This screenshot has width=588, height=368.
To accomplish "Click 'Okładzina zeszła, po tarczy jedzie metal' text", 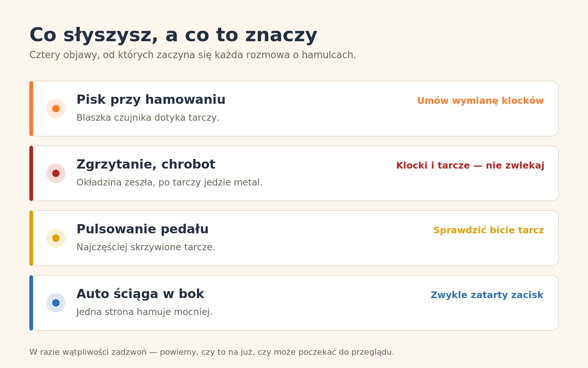I will [x=169, y=183].
